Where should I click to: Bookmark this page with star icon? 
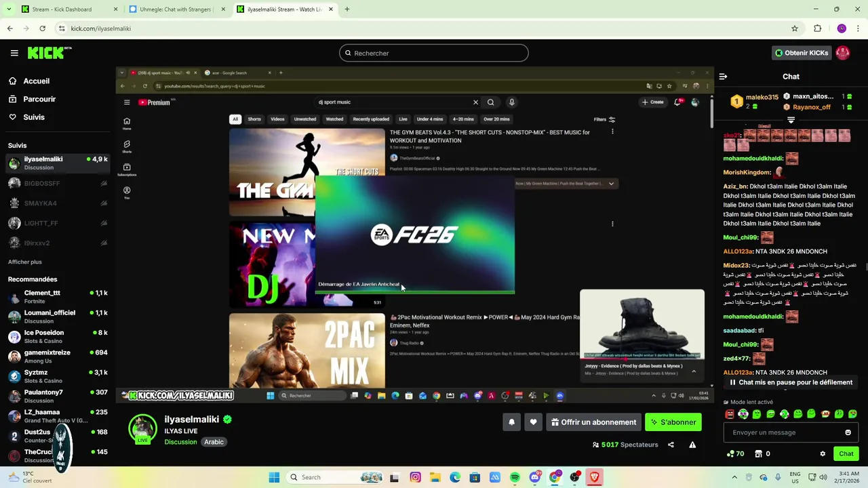pos(795,28)
